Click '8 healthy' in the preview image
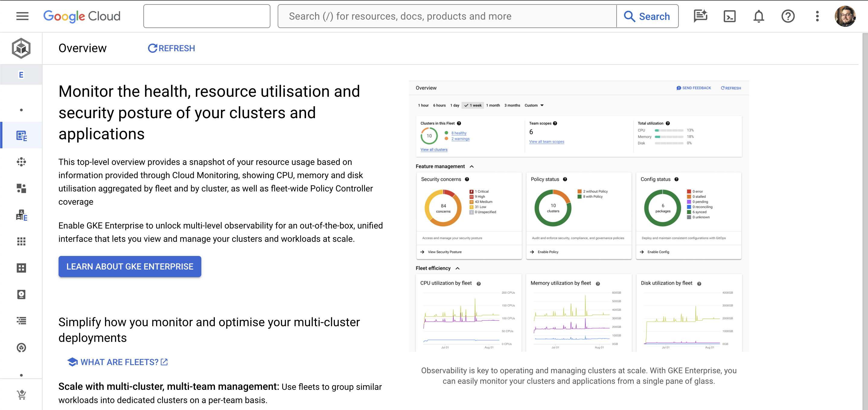The width and height of the screenshot is (868, 410). point(459,133)
